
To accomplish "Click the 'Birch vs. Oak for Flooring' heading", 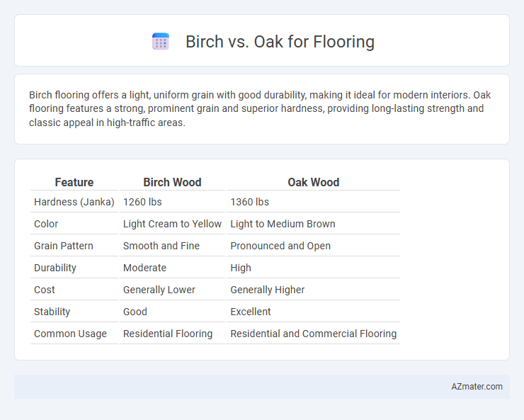I will pyautogui.click(x=280, y=42).
